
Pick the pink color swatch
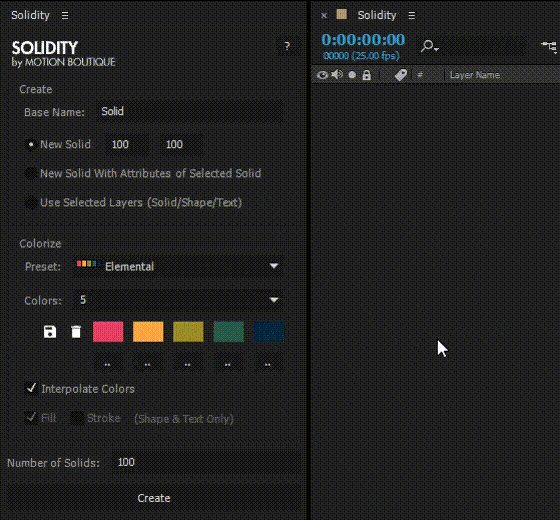tap(108, 332)
